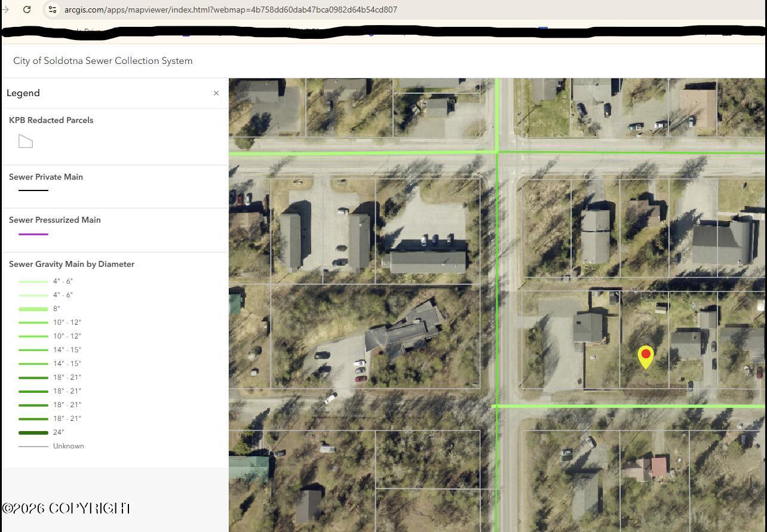Click the KPB Redacted Parcels layer label
Screen dimensions: 767x532
coord(51,120)
